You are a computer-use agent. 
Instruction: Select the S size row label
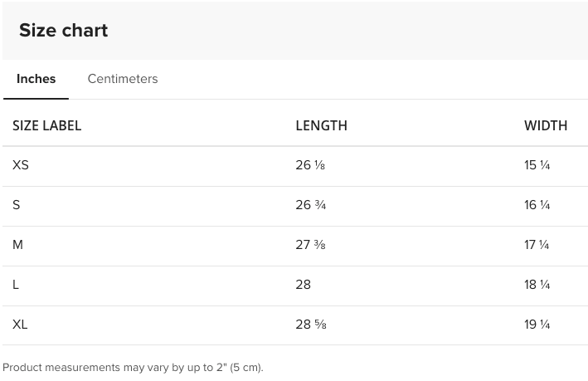tap(17, 205)
